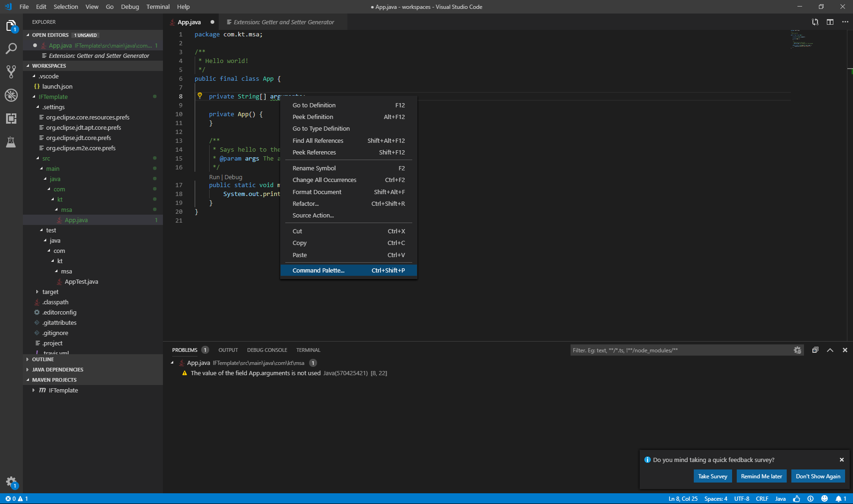The height and width of the screenshot is (504, 853).
Task: Open the editor More Actions ellipsis
Action: (845, 22)
